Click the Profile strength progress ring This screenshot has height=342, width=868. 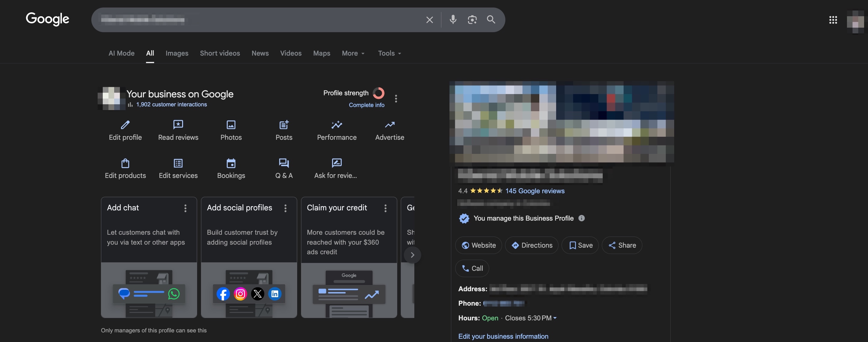click(378, 93)
